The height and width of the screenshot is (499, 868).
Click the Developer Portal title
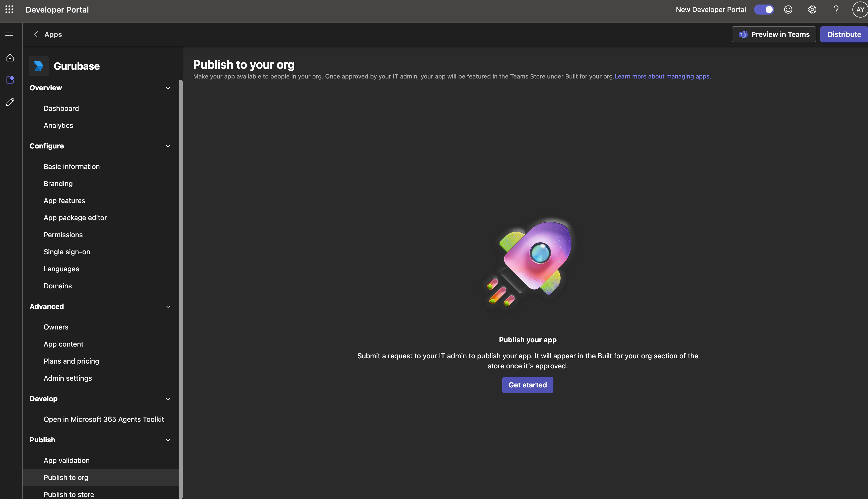coord(57,10)
